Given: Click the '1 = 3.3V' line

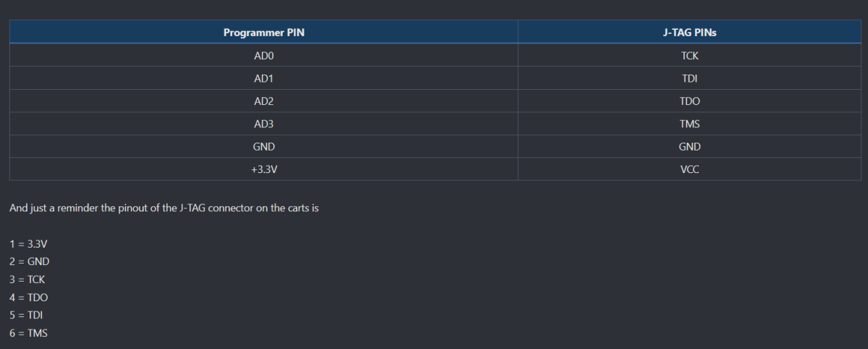Looking at the screenshot, I should coord(28,244).
